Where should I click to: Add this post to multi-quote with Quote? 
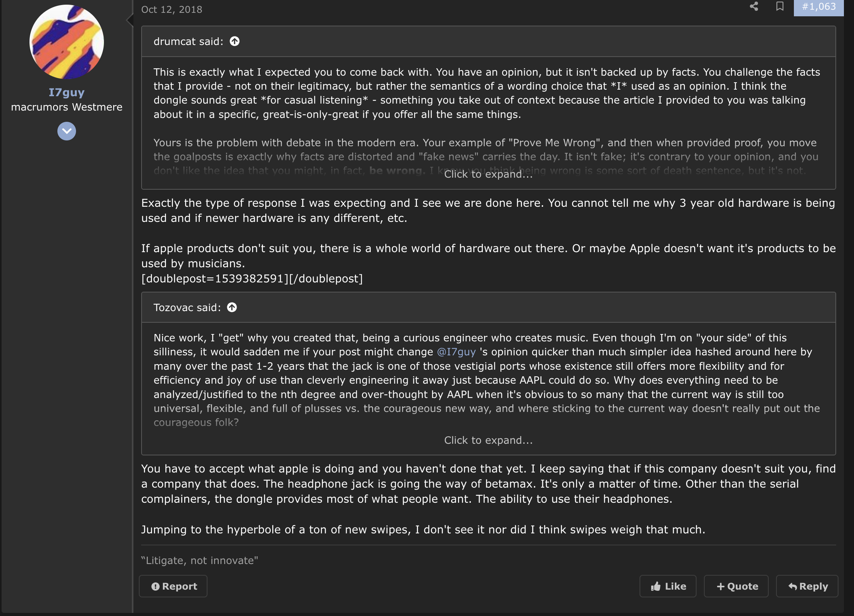point(736,586)
